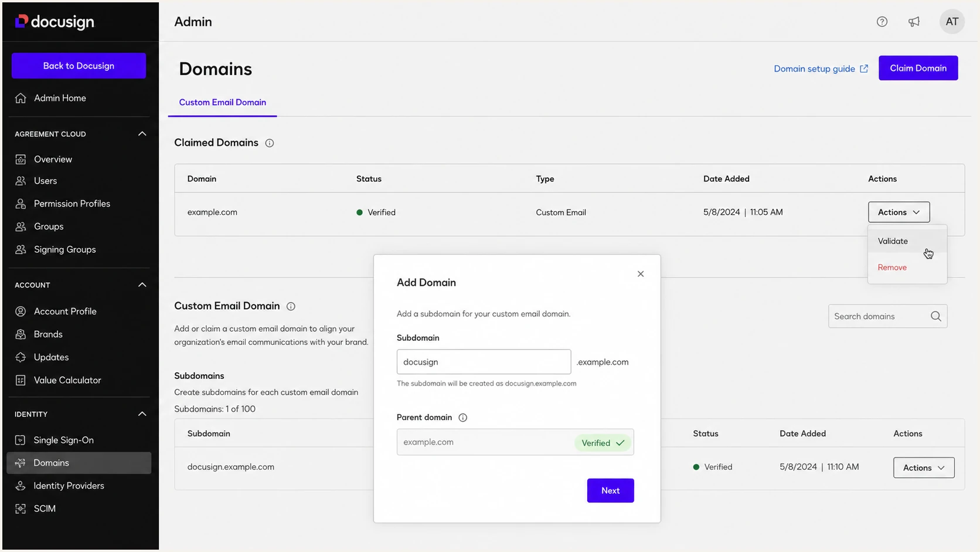Click the 5/8/2024 11:05 AM date cell
Screen dimensions: 980x552
click(x=743, y=212)
